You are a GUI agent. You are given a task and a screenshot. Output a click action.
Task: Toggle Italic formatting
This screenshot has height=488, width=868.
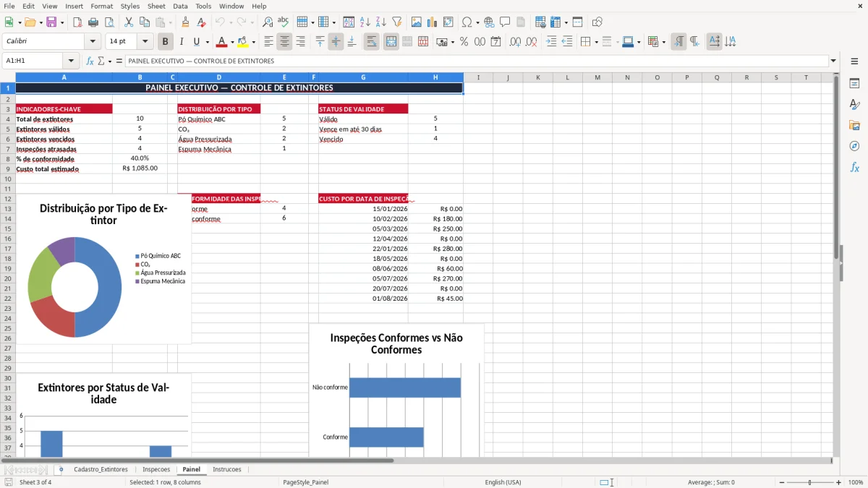[x=181, y=42]
